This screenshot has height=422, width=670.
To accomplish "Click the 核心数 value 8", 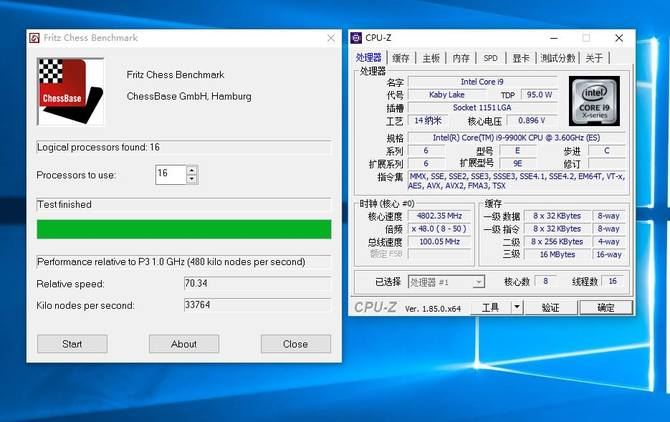I will click(x=545, y=281).
